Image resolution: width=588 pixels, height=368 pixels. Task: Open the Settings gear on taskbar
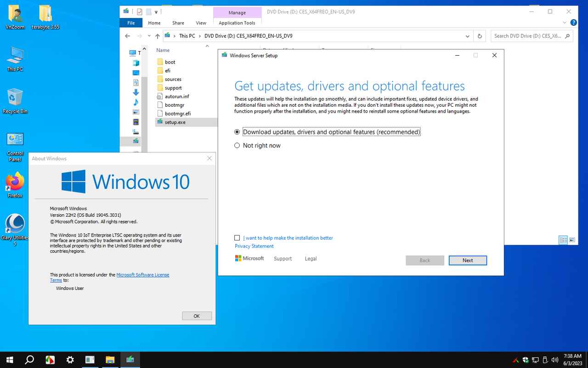[70, 360]
